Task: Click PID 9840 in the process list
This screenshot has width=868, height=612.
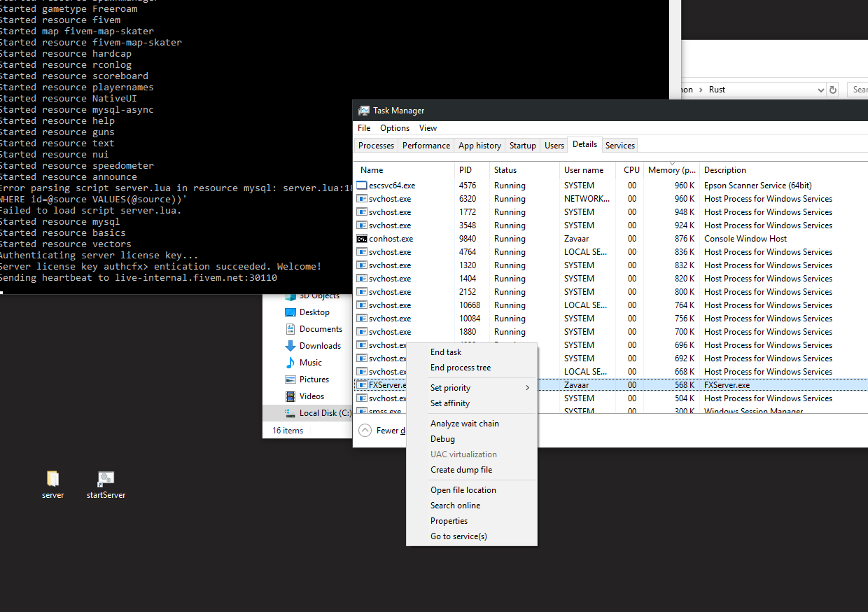Action: [468, 239]
